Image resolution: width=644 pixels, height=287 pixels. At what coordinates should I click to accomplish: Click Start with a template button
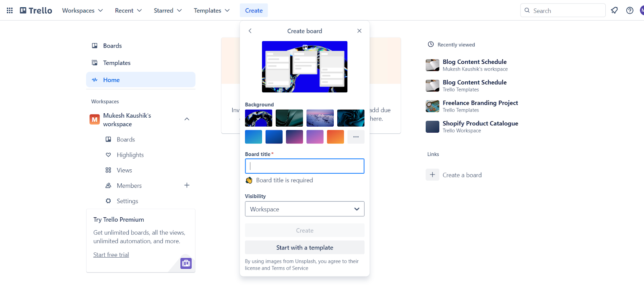point(305,247)
